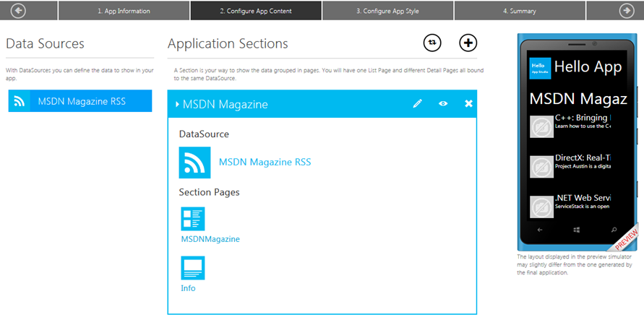Click thumbnail placeholder beside .NET Web article
The image size is (644, 320).
(x=542, y=207)
